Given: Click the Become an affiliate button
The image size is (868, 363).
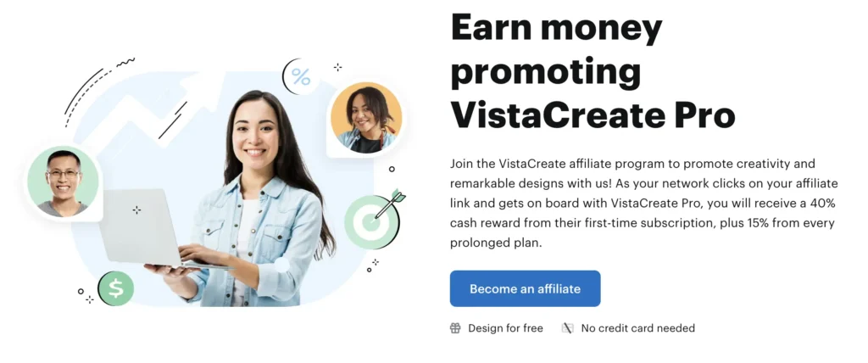Looking at the screenshot, I should [x=525, y=288].
